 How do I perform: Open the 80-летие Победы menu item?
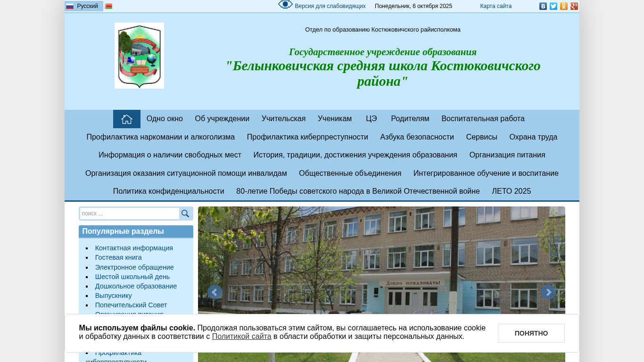pyautogui.click(x=358, y=191)
